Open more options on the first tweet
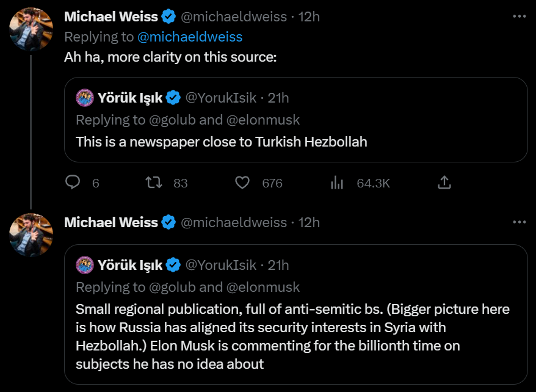536x392 pixels. (519, 16)
